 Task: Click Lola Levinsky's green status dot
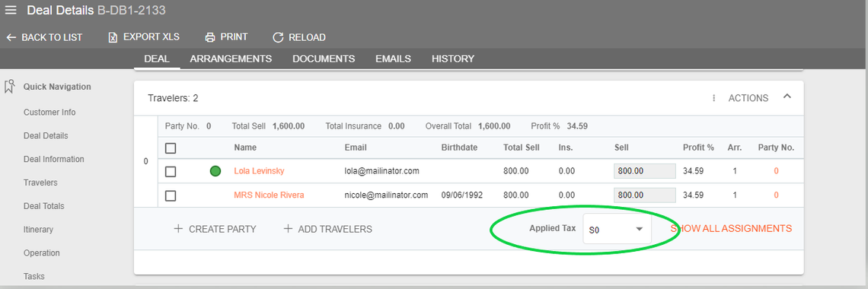coord(215,171)
